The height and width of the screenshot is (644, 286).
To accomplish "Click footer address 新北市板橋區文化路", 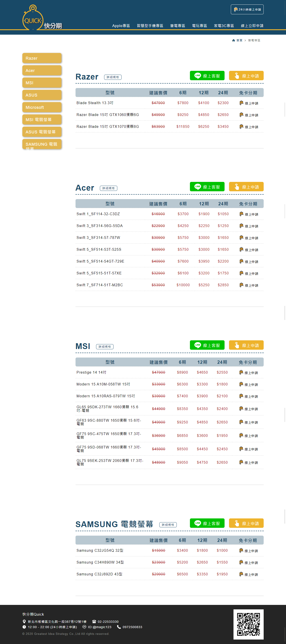I will pos(57,621).
